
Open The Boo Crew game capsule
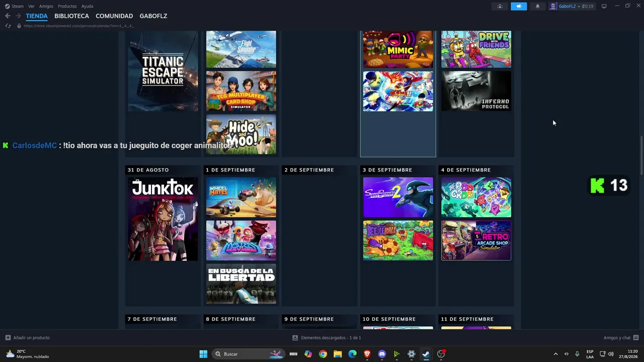(x=476, y=197)
